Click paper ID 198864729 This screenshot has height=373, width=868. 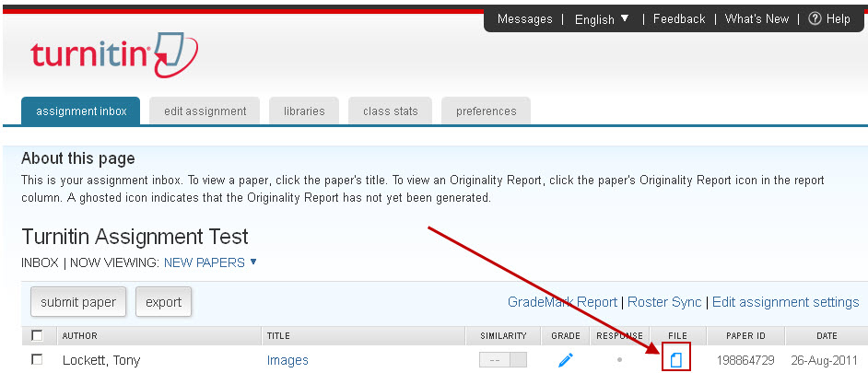[745, 360]
